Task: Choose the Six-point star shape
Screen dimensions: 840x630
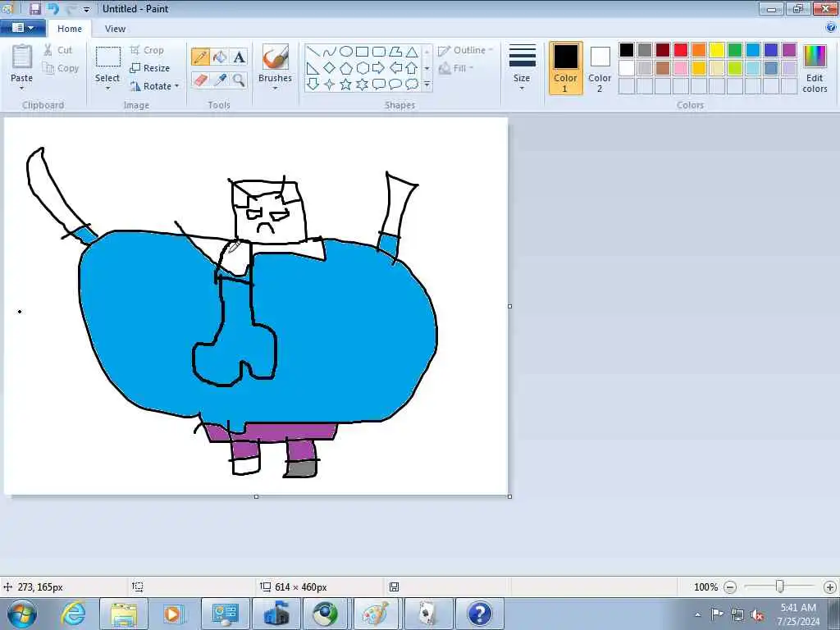Action: (x=363, y=84)
